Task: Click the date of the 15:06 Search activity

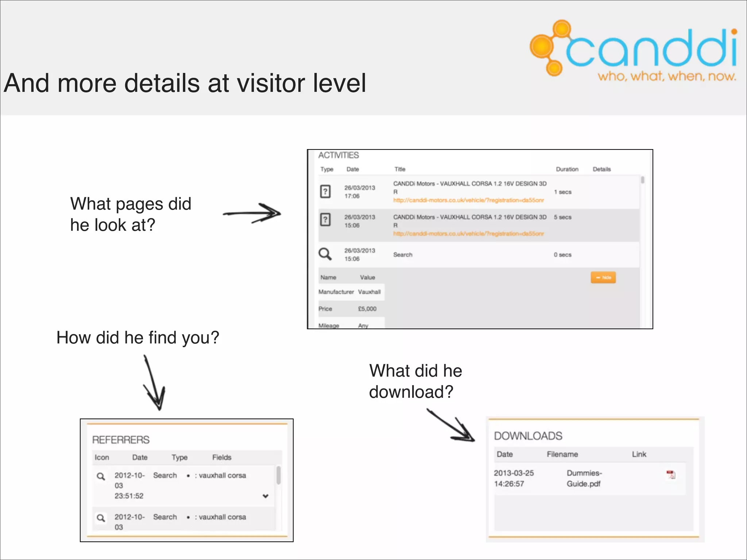Action: [x=360, y=254]
